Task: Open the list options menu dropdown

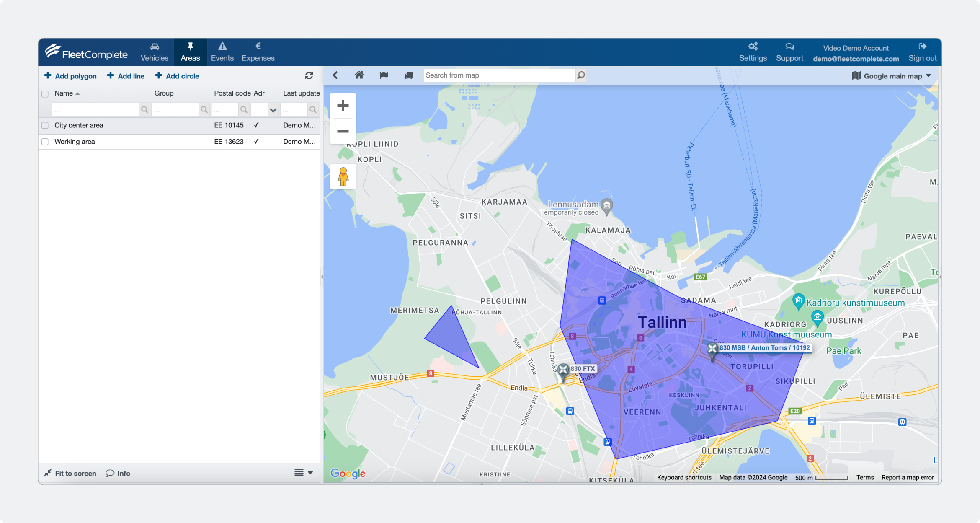Action: click(304, 473)
